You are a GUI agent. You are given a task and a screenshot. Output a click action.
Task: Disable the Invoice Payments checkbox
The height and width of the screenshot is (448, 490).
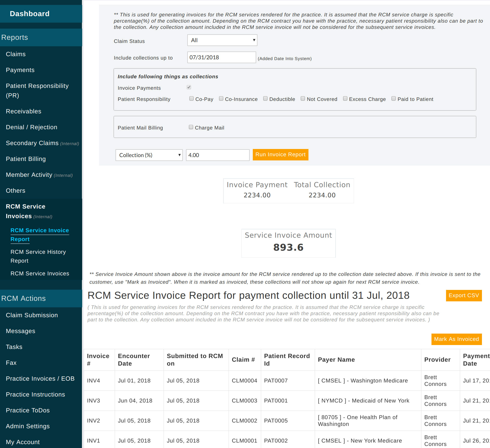tap(189, 87)
